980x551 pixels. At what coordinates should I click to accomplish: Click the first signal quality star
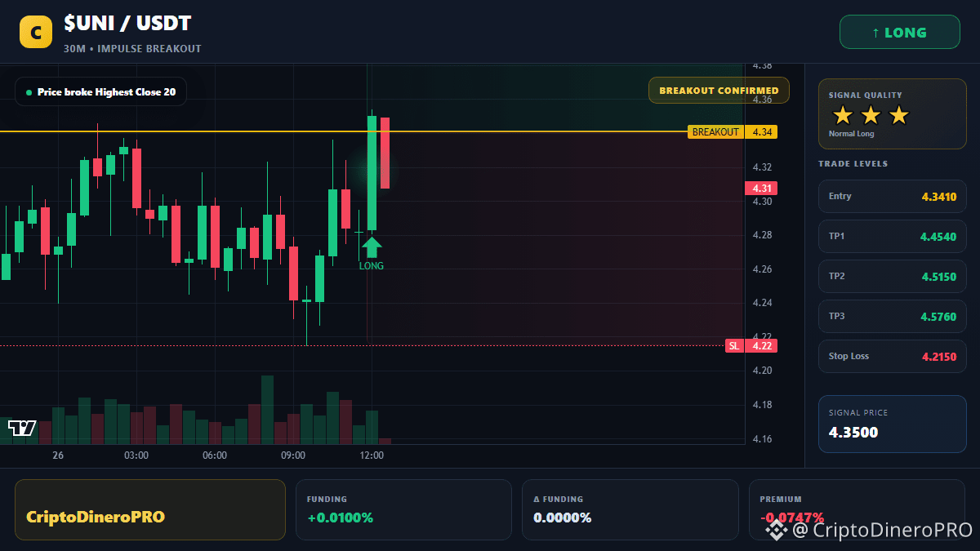843,115
